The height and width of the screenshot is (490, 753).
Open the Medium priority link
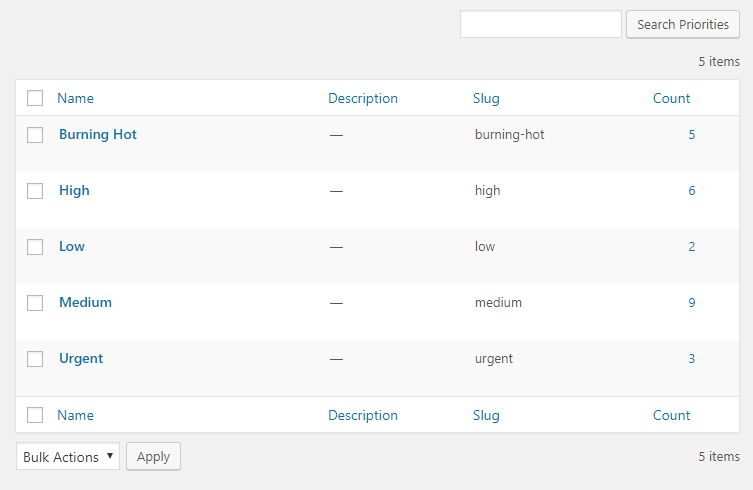click(x=85, y=302)
